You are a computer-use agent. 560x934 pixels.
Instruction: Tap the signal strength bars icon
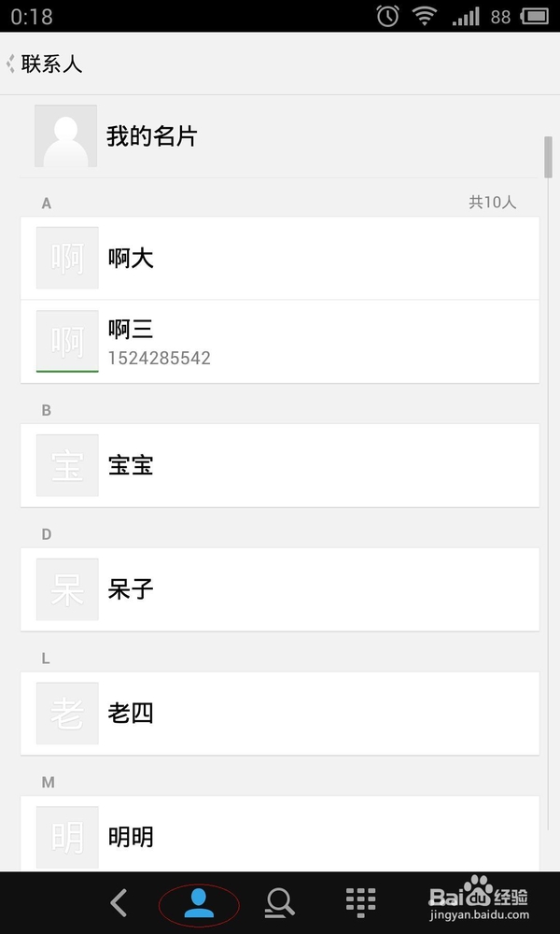[x=466, y=16]
